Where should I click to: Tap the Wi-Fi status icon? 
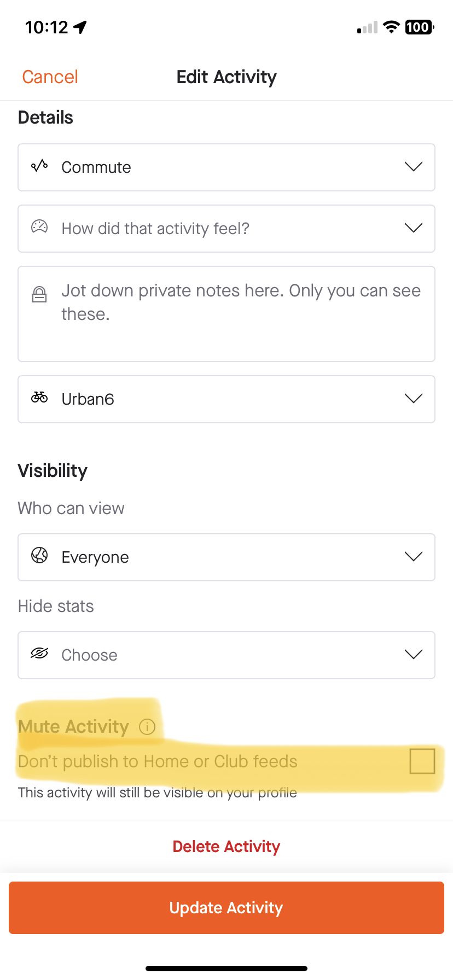[391, 27]
